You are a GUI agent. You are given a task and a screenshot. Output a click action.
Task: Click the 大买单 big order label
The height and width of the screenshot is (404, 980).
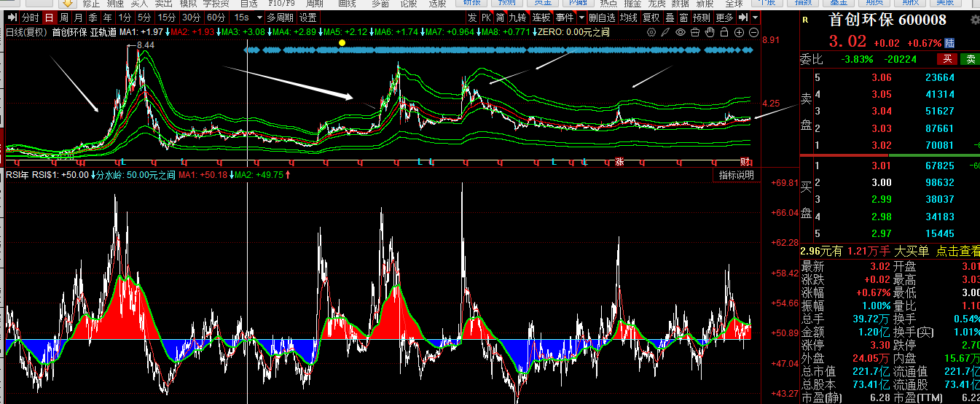tap(912, 251)
